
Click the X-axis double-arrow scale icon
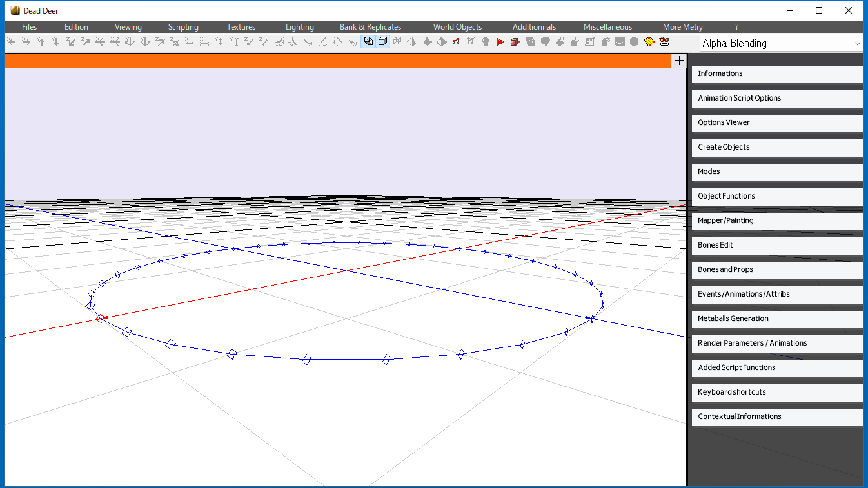pyautogui.click(x=189, y=42)
